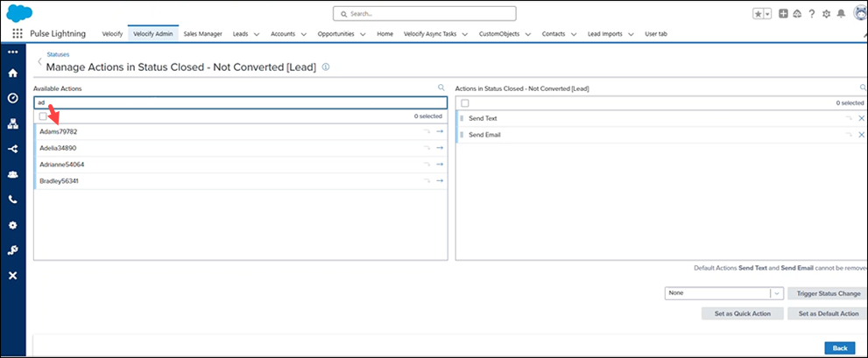
Task: Click the Set as Quick Action button
Action: pos(743,313)
